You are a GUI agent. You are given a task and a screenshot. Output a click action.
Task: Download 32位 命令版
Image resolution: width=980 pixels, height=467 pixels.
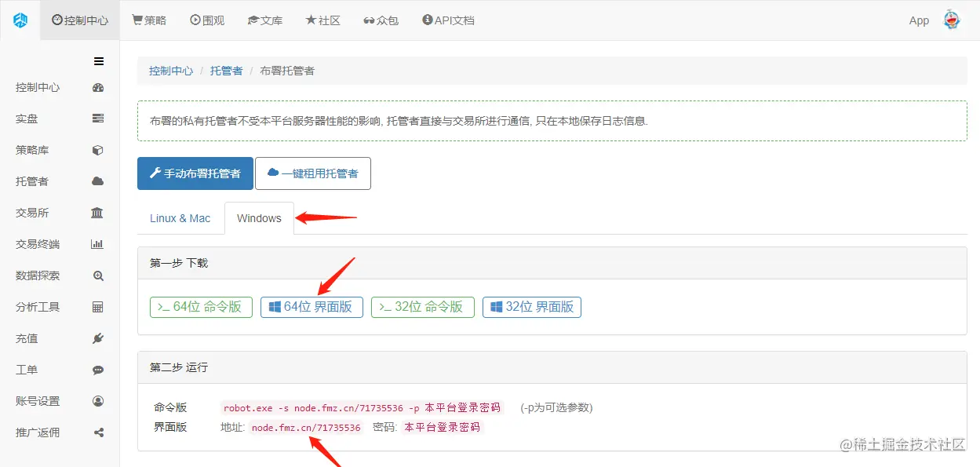(423, 307)
